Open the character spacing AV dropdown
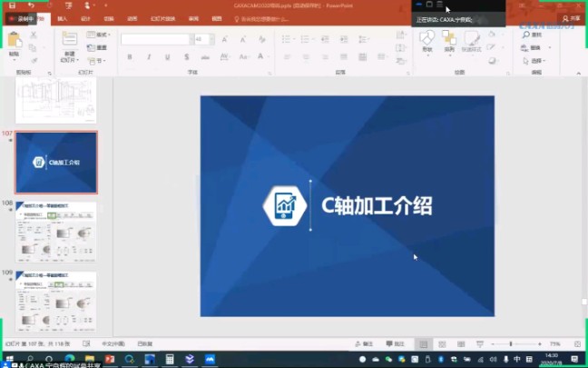 (225, 56)
